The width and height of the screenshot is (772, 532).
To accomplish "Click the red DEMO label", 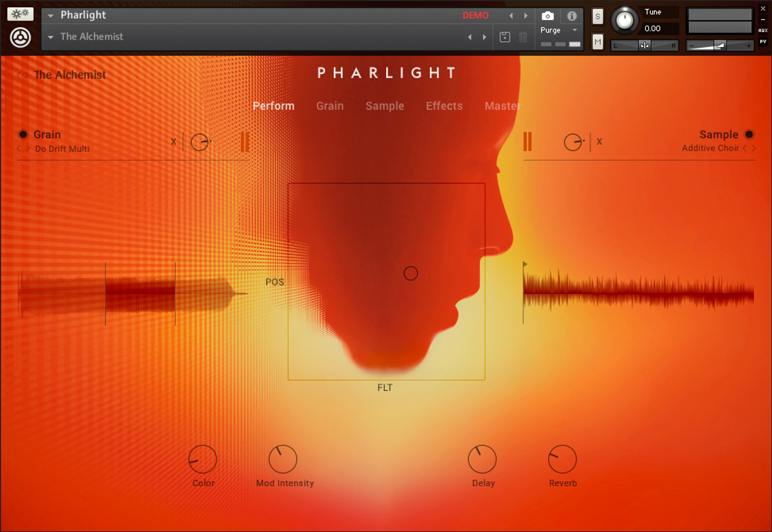I will coord(475,15).
